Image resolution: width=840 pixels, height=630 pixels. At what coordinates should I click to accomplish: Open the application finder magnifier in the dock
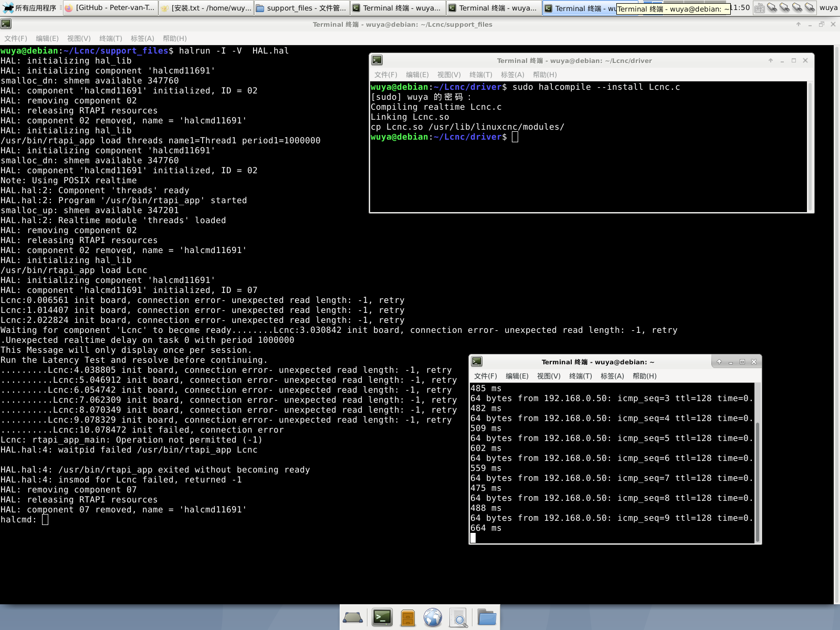(x=459, y=617)
